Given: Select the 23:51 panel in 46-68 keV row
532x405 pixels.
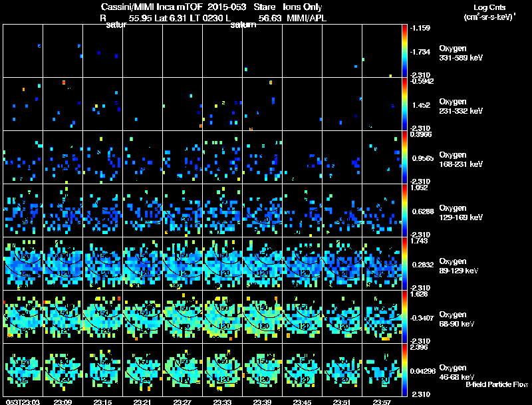Looking at the screenshot, I should click(342, 370).
